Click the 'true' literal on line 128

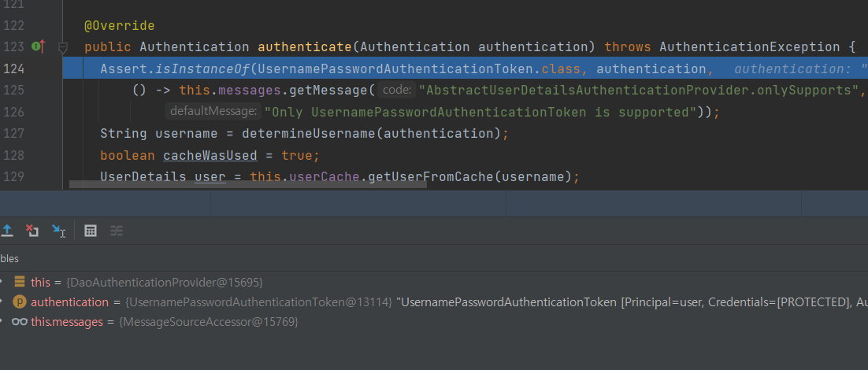pyautogui.click(x=297, y=155)
